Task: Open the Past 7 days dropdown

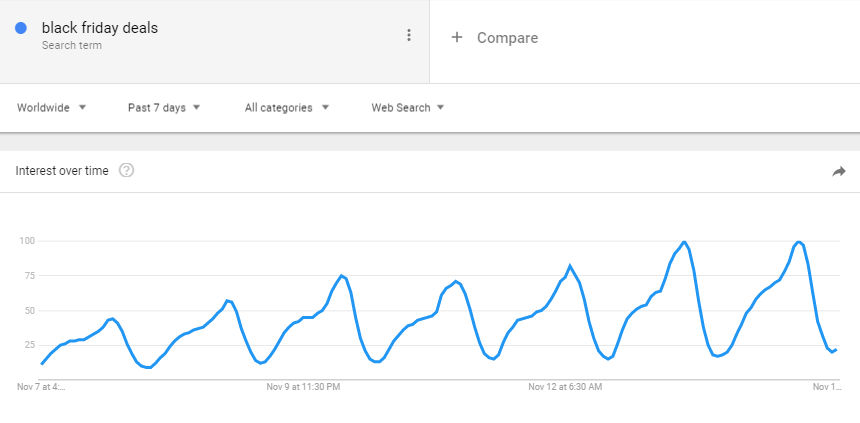Action: point(164,108)
